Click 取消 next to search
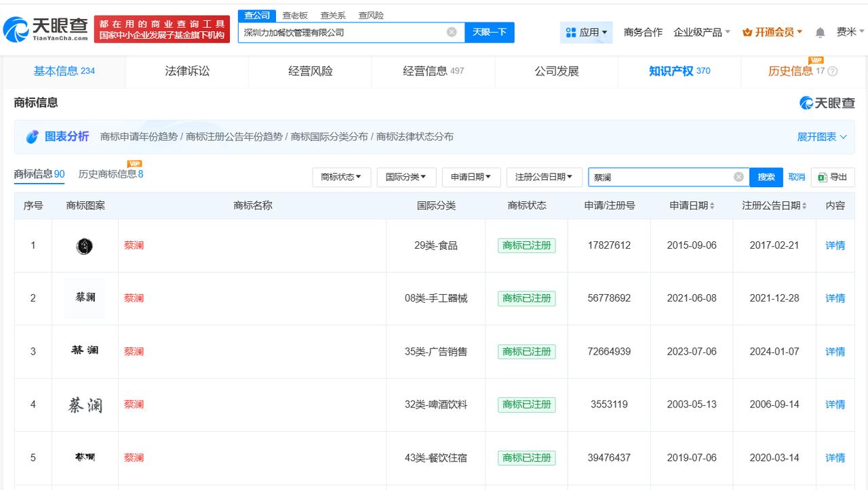The height and width of the screenshot is (490, 868). [797, 177]
